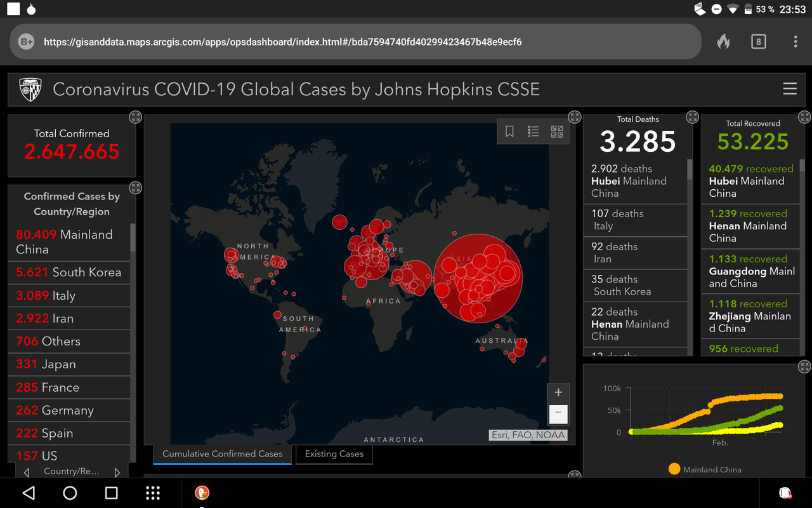The image size is (812, 508).
Task: Tap the flame icon in browser toolbar
Action: pos(723,42)
